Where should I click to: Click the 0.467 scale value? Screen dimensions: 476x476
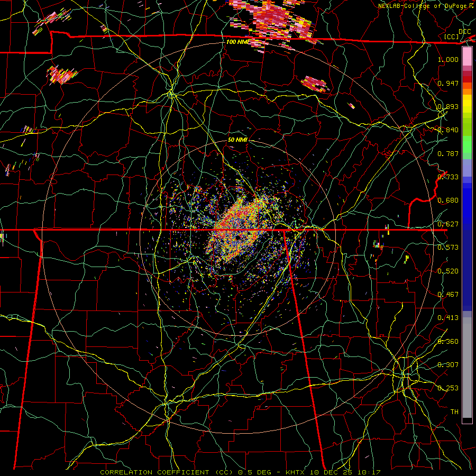pos(448,295)
